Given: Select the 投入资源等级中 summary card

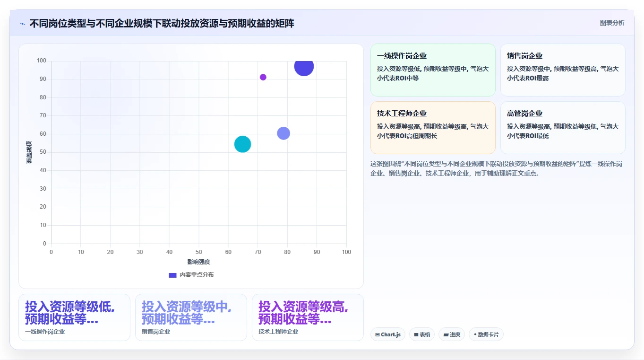Looking at the screenshot, I should [191, 317].
